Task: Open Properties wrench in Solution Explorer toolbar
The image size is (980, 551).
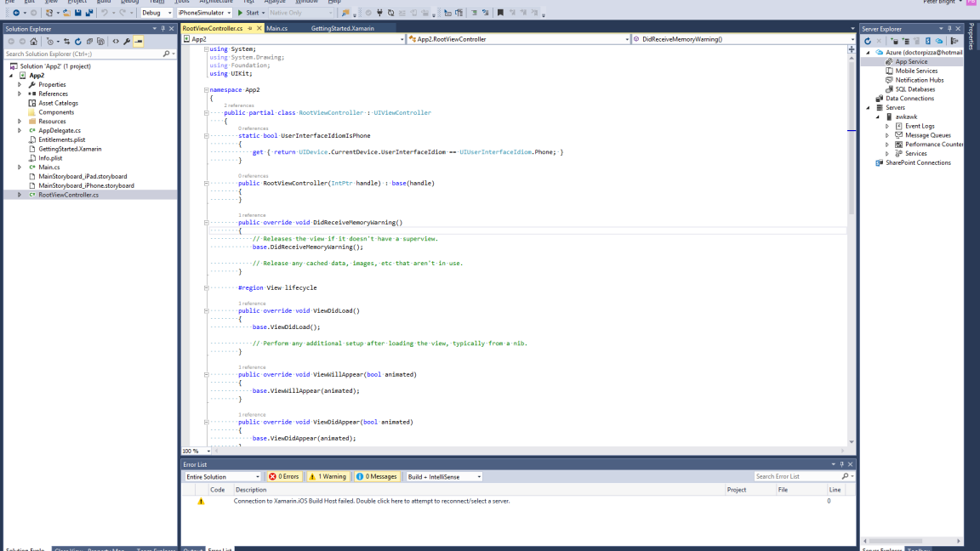Action: coord(127,42)
